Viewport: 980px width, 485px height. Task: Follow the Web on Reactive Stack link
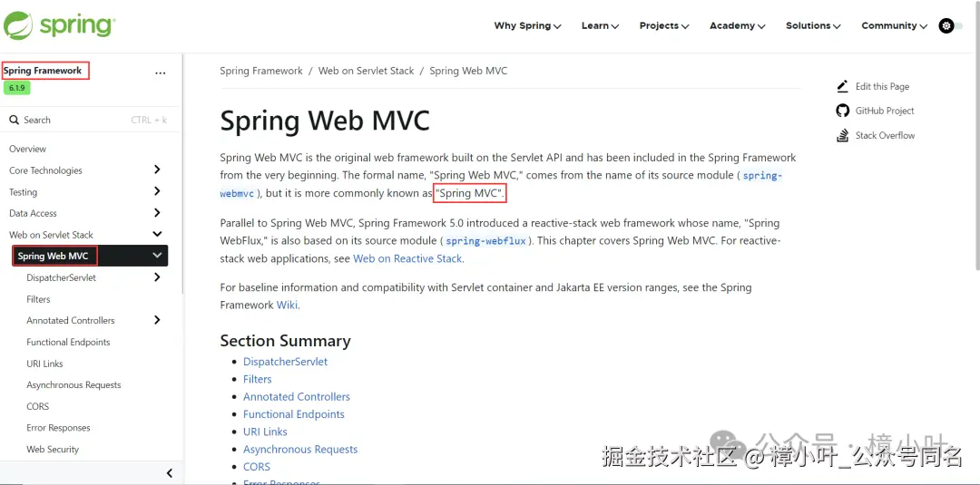click(407, 258)
